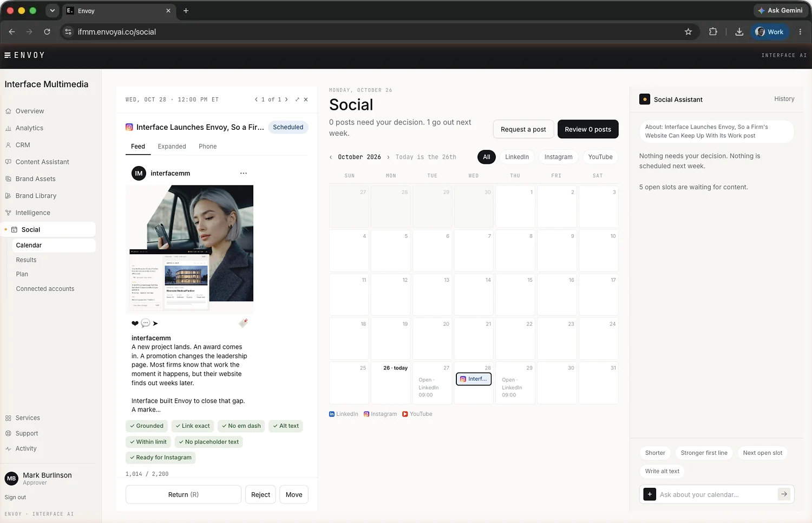The image size is (812, 523).
Task: Click the share arrow icon under post
Action: coord(155,323)
